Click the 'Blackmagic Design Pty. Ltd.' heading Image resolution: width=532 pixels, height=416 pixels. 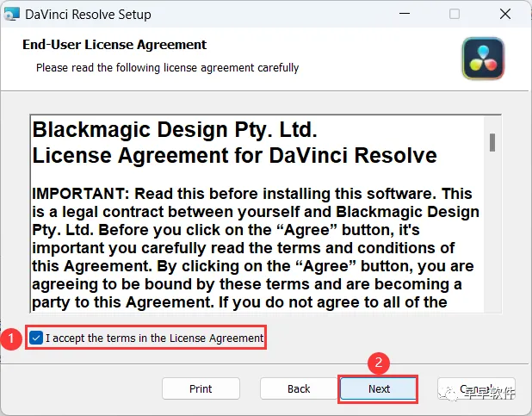point(175,130)
